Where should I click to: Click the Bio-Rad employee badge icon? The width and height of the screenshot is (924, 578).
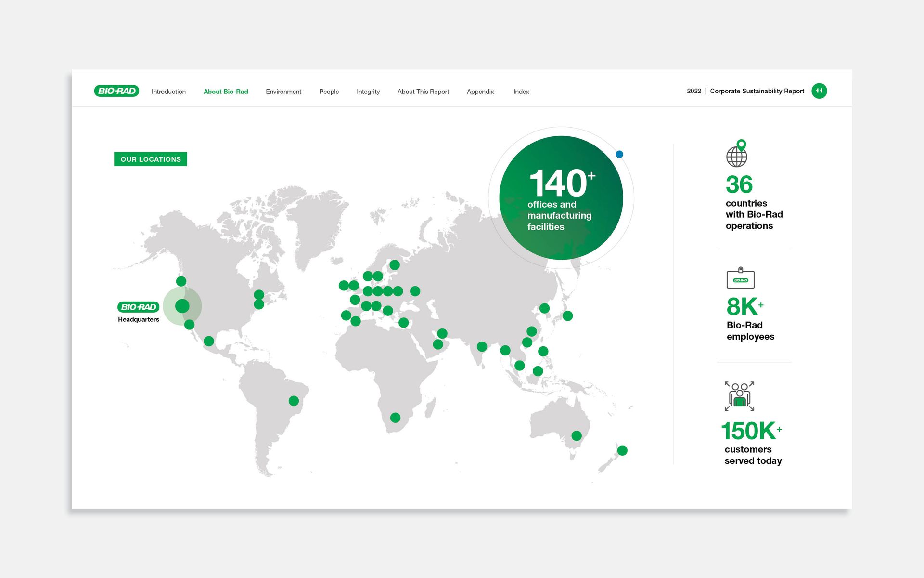coord(741,278)
